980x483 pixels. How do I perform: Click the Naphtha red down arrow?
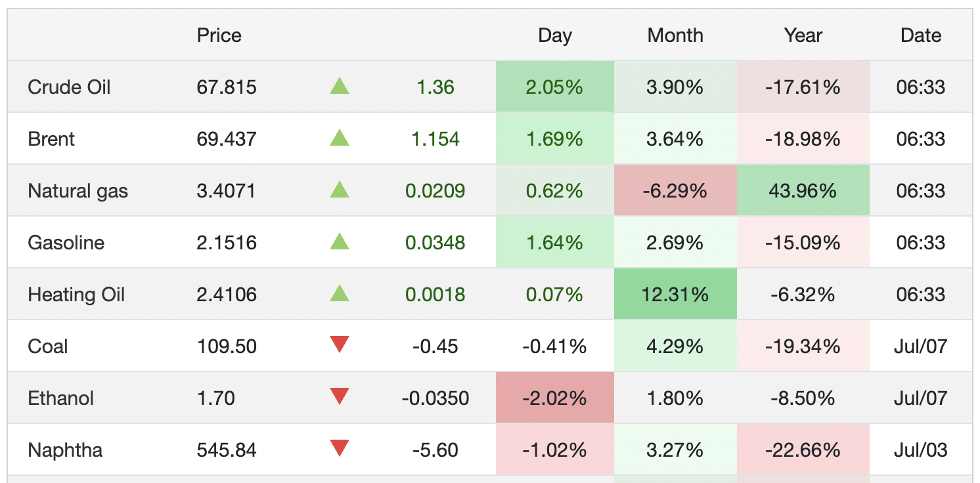(x=340, y=448)
